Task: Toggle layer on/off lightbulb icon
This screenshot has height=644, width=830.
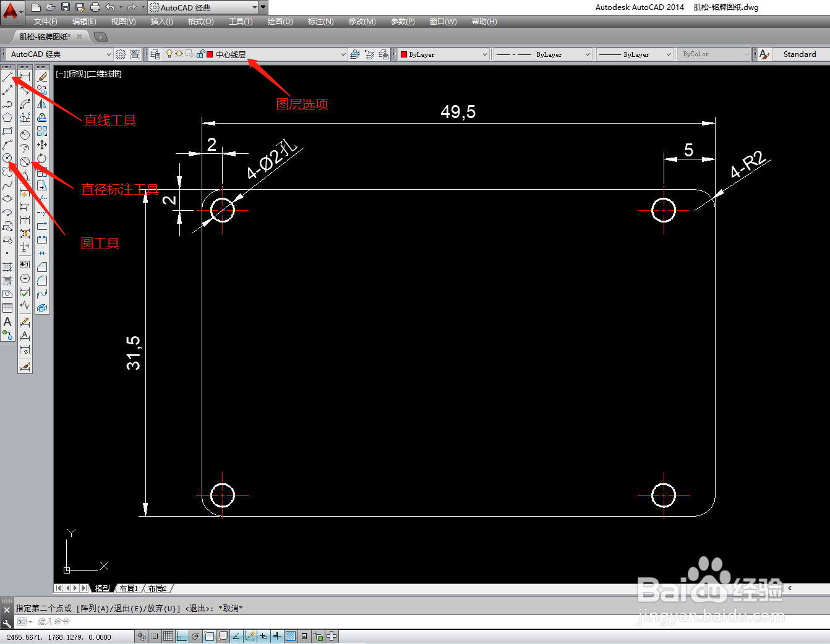Action: (169, 54)
